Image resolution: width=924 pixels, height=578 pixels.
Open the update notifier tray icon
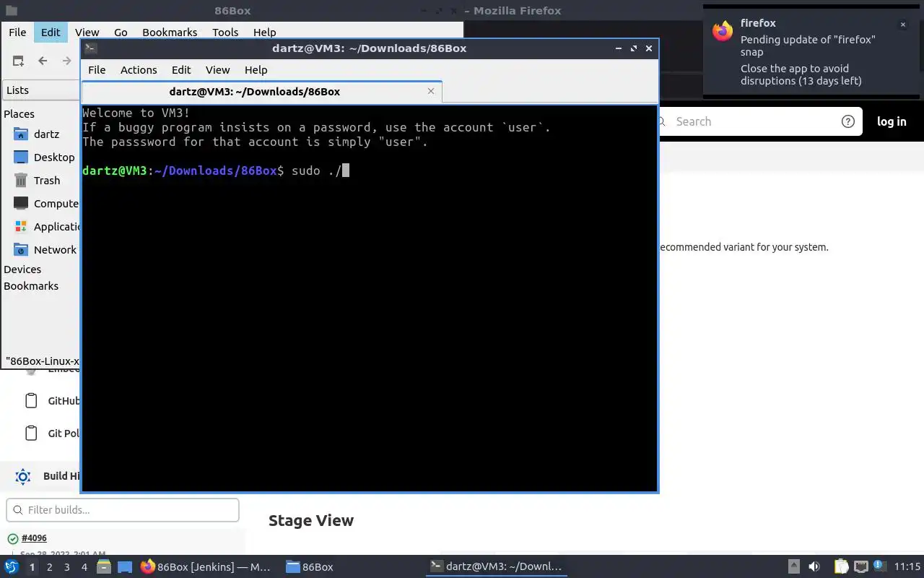pyautogui.click(x=879, y=567)
